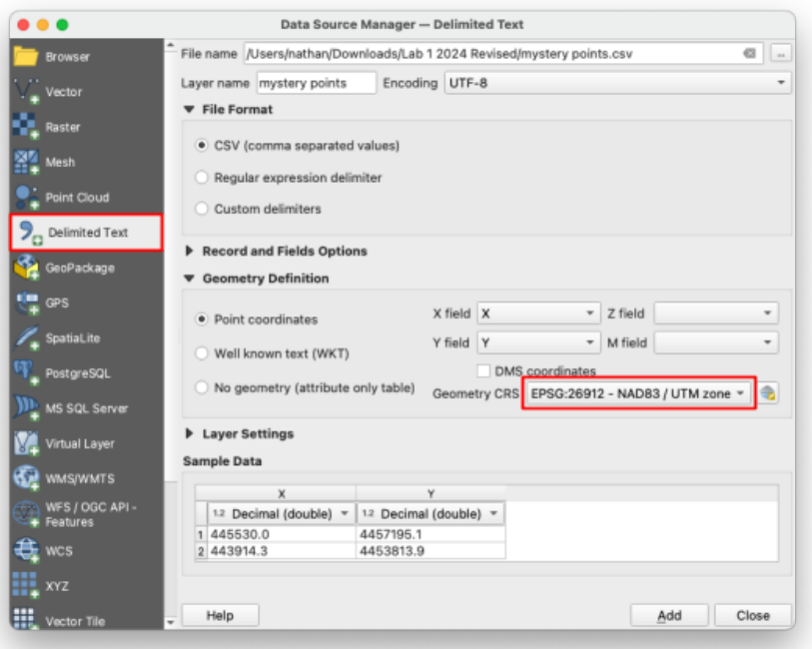The image size is (812, 649).
Task: Switch to the GeoPackage tab label
Action: click(80, 269)
